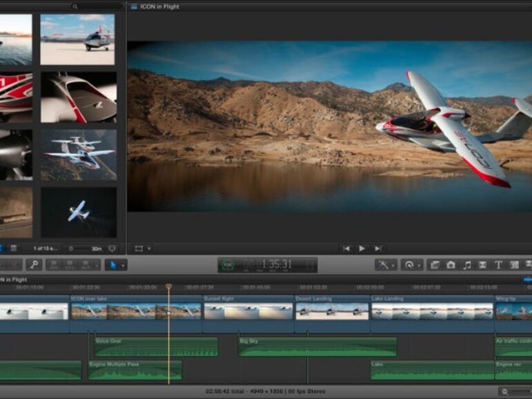Click the append clip edit button
This screenshot has width=532, height=399.
pos(86,265)
